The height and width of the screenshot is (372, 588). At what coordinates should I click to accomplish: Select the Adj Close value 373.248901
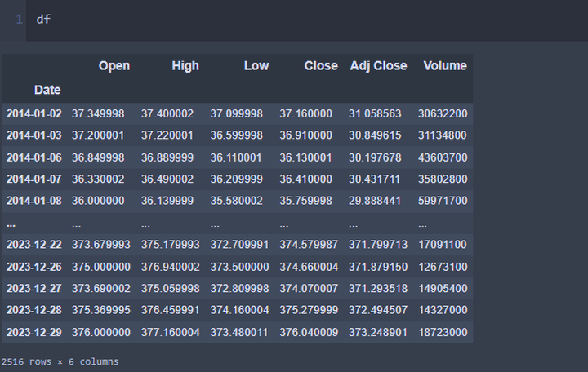point(378,332)
